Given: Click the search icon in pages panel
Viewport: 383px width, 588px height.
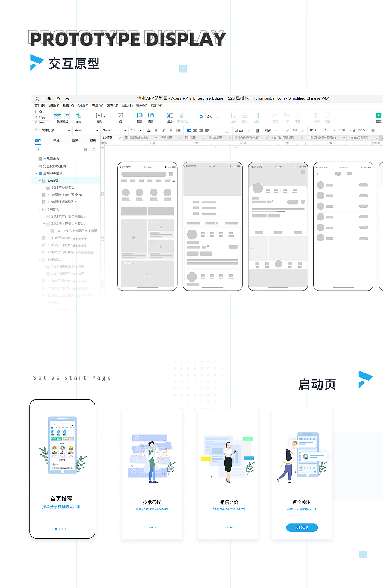Looking at the screenshot, I should pos(38,149).
